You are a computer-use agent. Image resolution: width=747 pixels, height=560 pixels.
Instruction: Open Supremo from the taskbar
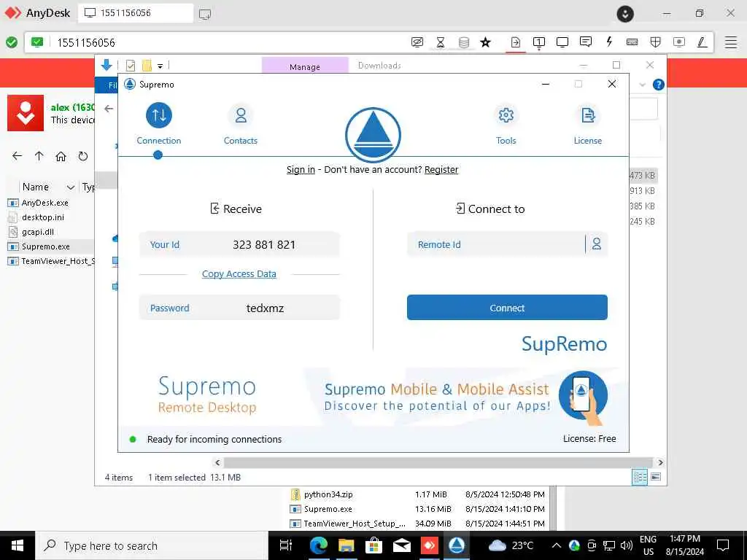point(457,545)
